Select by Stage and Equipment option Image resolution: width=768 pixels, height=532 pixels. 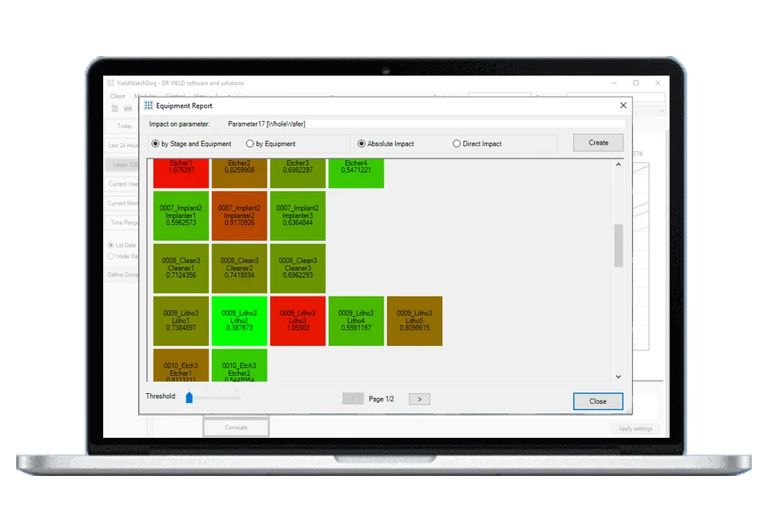192,144
